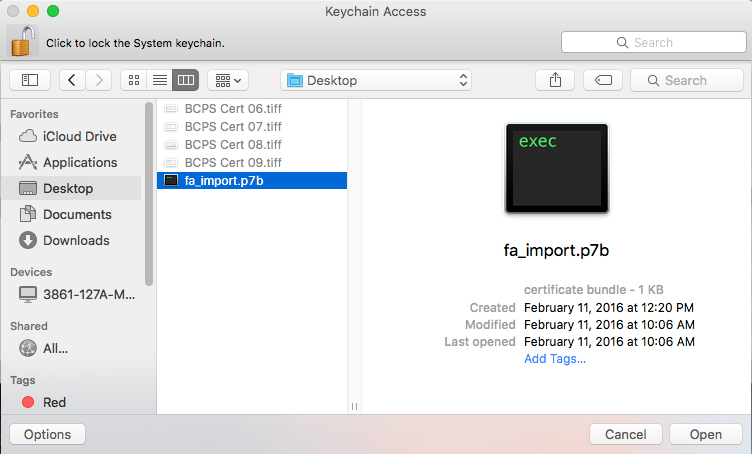The width and height of the screenshot is (752, 454).
Task: Click the Modified date value
Action: click(610, 325)
